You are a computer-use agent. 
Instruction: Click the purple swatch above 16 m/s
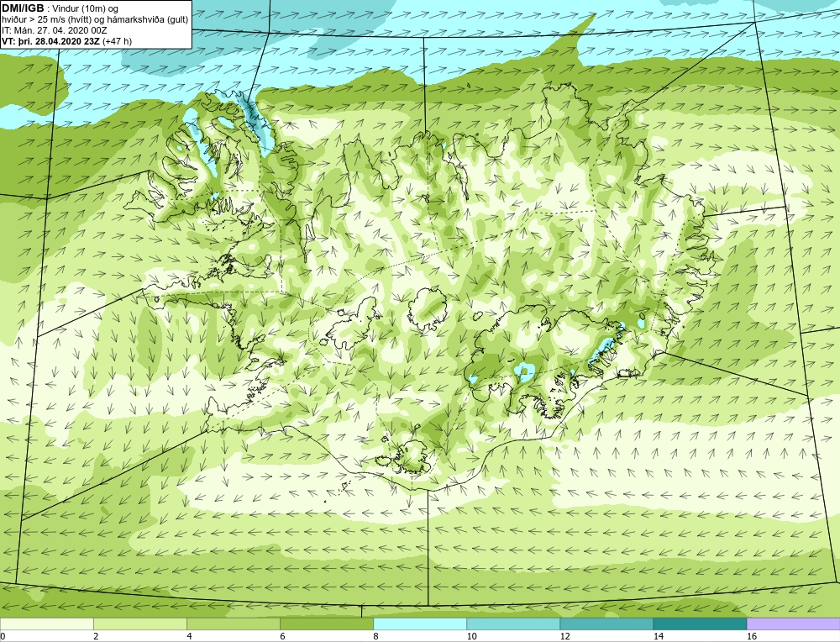[x=794, y=624]
